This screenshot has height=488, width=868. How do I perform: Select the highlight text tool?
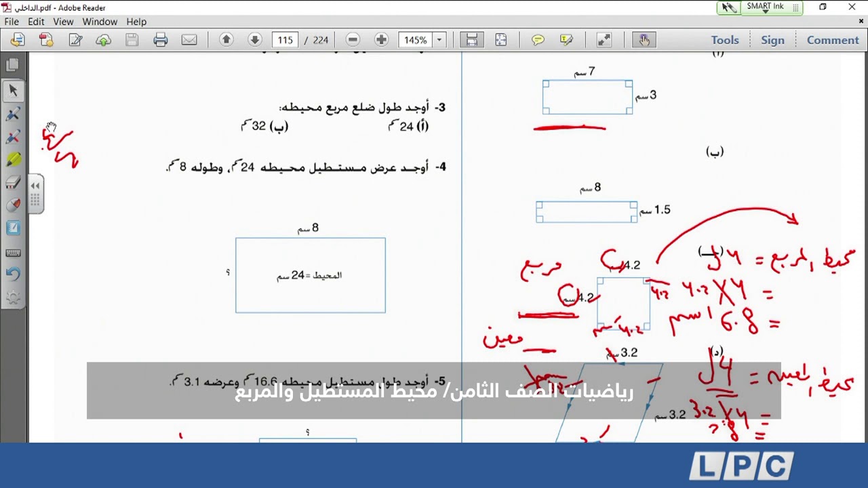coord(566,40)
